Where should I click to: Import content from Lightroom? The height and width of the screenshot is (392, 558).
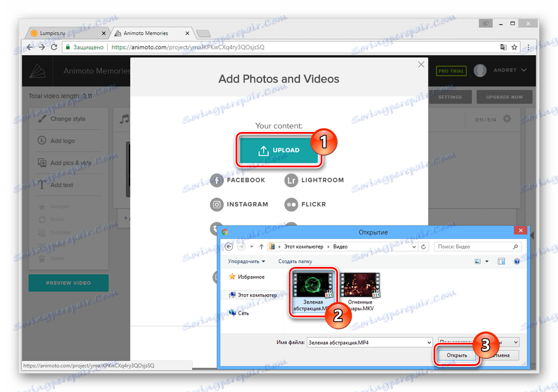click(314, 180)
